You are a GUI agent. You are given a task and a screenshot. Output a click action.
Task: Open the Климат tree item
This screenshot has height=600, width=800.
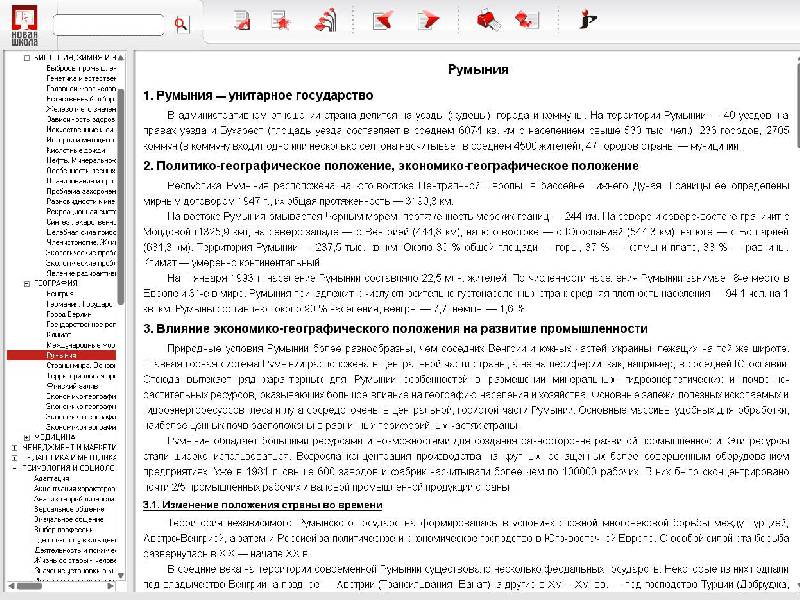click(58, 335)
